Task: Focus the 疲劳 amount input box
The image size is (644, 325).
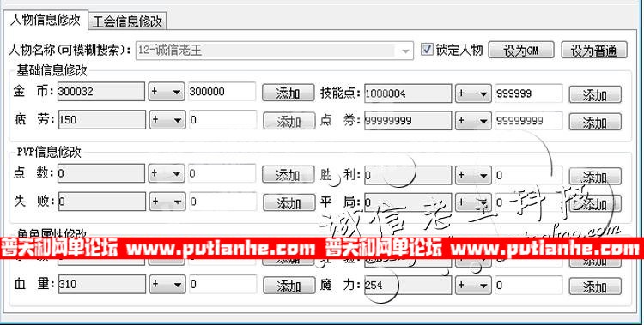Action: (222, 119)
